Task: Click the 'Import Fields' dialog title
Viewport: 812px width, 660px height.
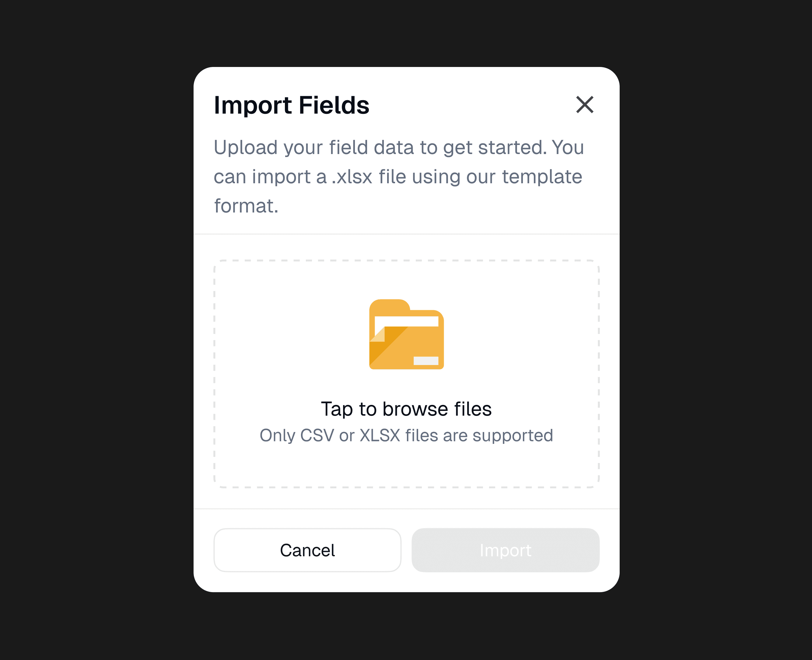Action: [292, 105]
